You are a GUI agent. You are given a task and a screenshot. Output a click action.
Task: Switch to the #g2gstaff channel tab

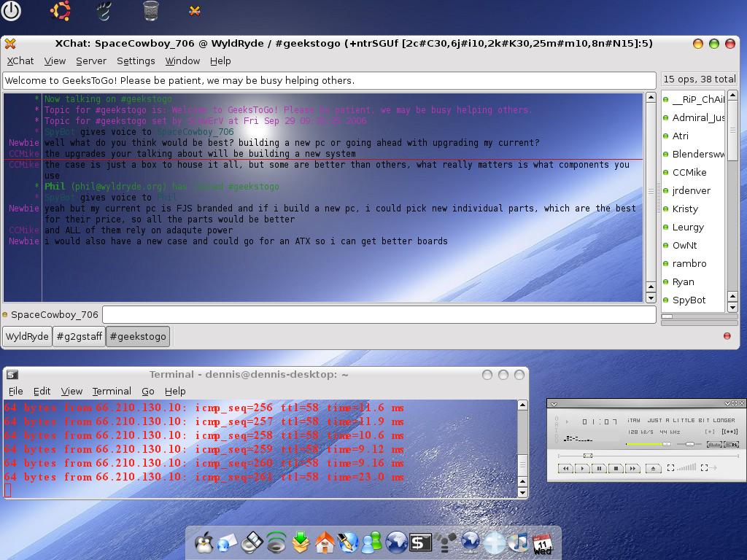click(x=79, y=336)
